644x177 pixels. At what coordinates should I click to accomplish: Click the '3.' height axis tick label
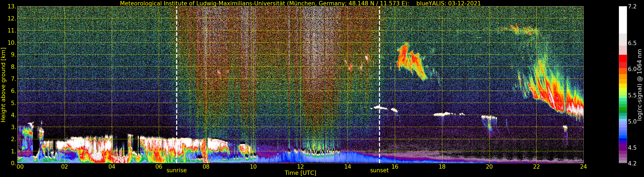pyautogui.click(x=14, y=127)
